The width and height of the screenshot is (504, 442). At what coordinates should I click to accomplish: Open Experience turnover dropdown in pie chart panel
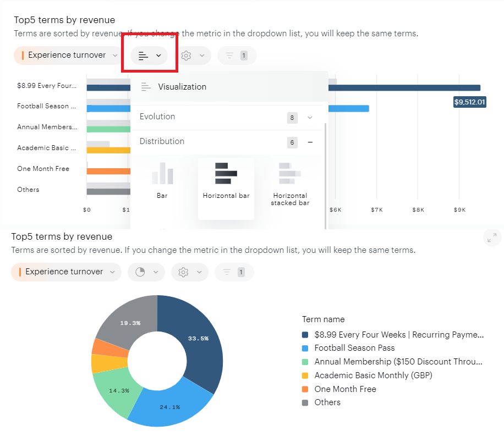pyautogui.click(x=66, y=272)
